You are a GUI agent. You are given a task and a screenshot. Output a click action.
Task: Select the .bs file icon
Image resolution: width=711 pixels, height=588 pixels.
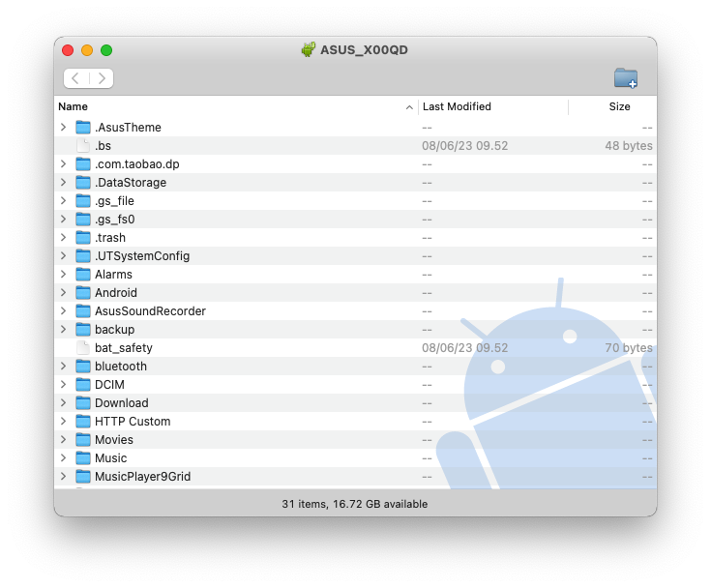coord(83,146)
